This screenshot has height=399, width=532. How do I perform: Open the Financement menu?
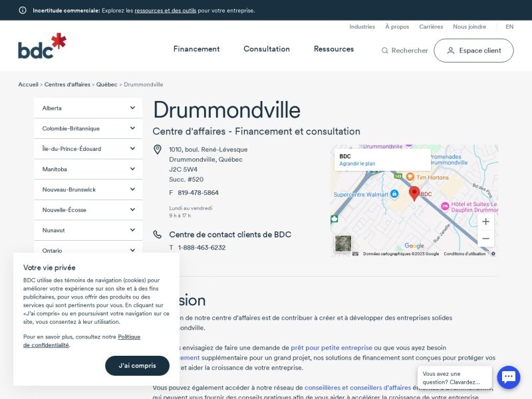point(196,49)
